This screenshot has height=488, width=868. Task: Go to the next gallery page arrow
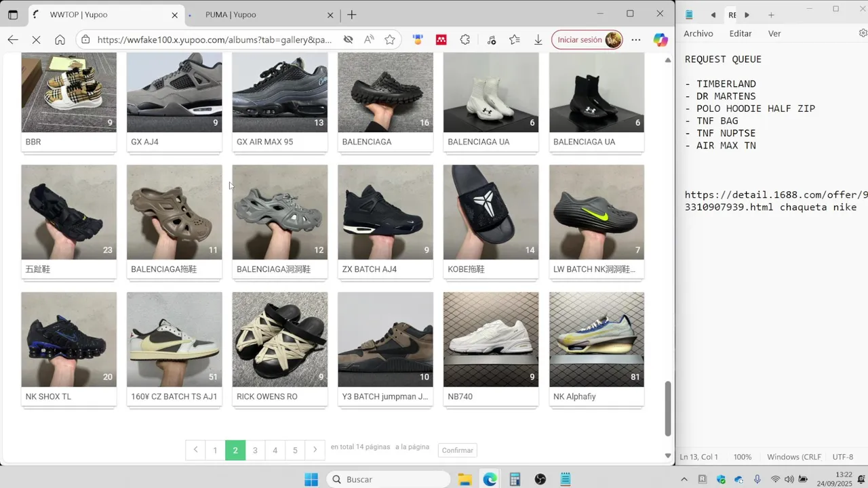point(315,450)
